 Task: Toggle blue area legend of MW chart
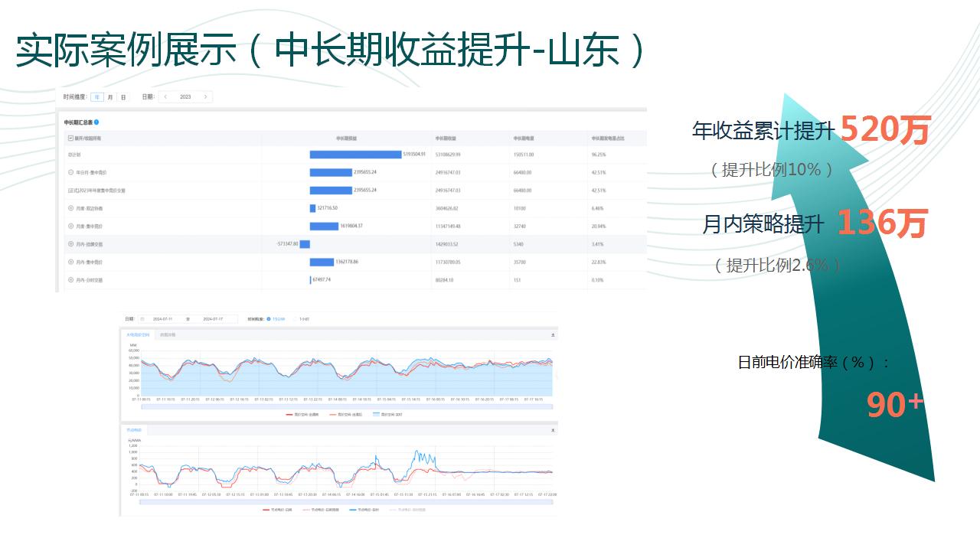387,414
